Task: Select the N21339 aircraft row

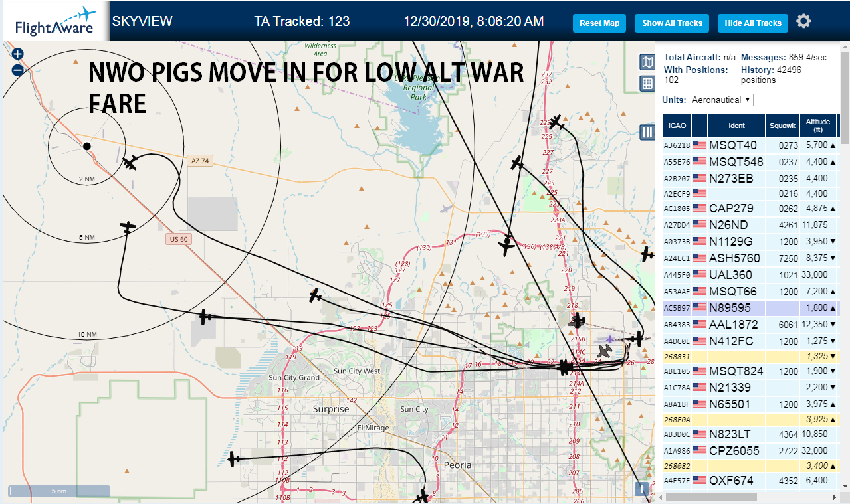Action: [751, 387]
